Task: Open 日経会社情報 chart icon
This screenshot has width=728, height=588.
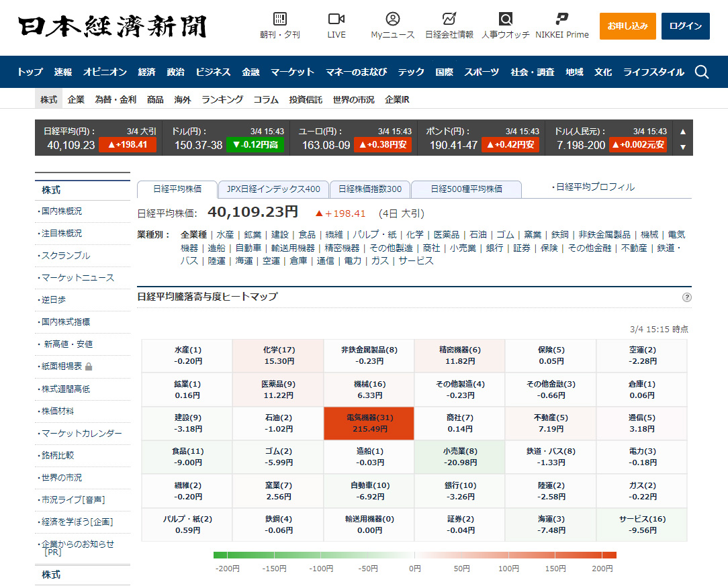Action: pyautogui.click(x=449, y=19)
